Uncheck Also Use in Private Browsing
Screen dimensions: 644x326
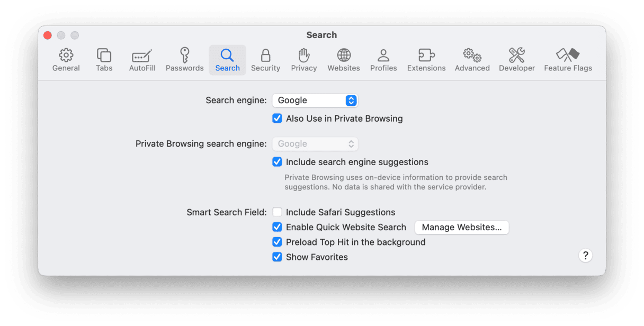point(277,119)
